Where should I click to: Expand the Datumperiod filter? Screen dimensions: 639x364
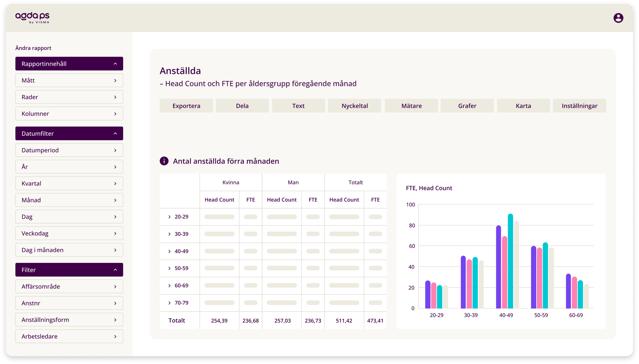pos(69,150)
